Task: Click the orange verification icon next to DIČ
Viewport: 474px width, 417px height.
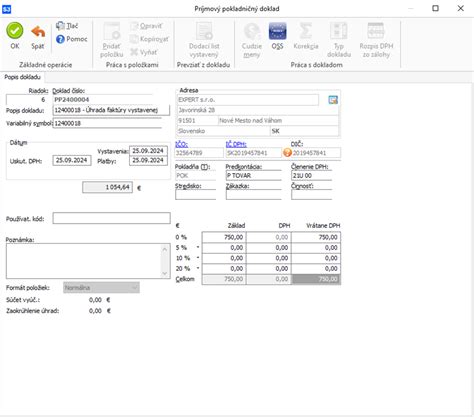Action: 287,153
